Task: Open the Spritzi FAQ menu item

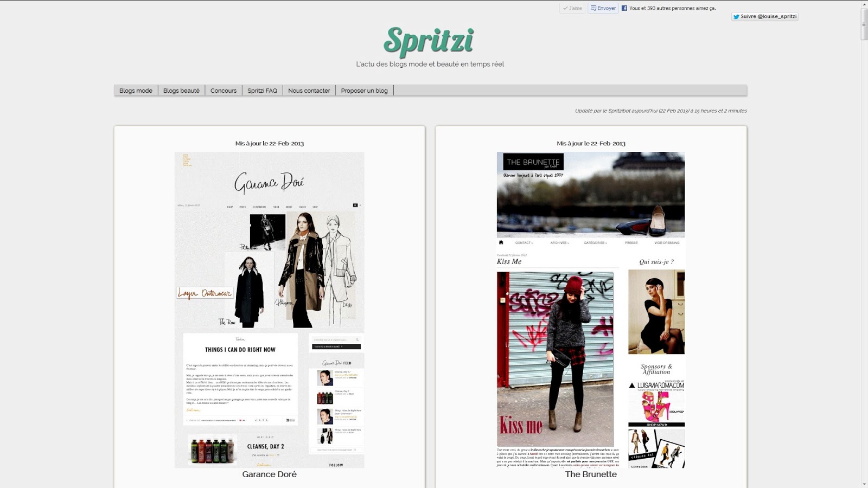Action: point(261,91)
